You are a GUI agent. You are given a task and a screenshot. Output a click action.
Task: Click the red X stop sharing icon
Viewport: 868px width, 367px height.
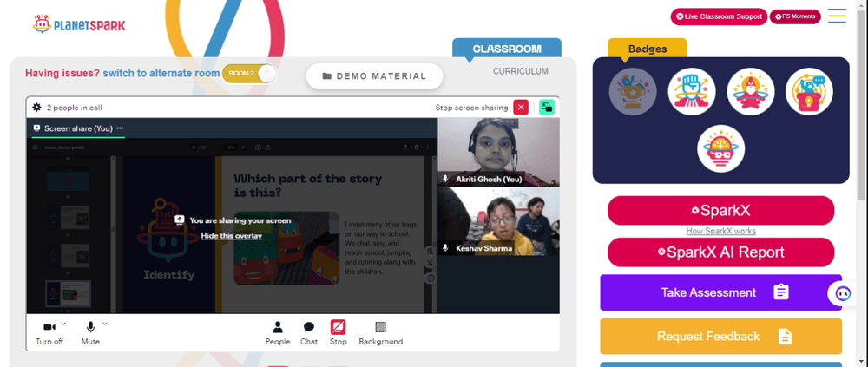[521, 108]
